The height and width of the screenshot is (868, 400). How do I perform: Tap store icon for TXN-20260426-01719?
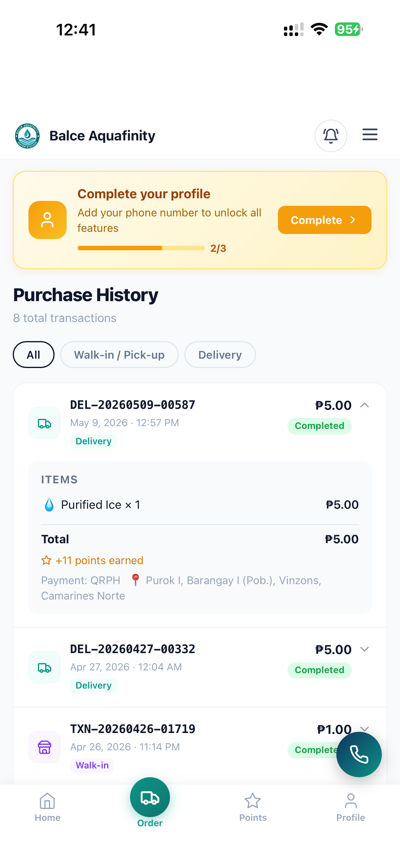(45, 747)
